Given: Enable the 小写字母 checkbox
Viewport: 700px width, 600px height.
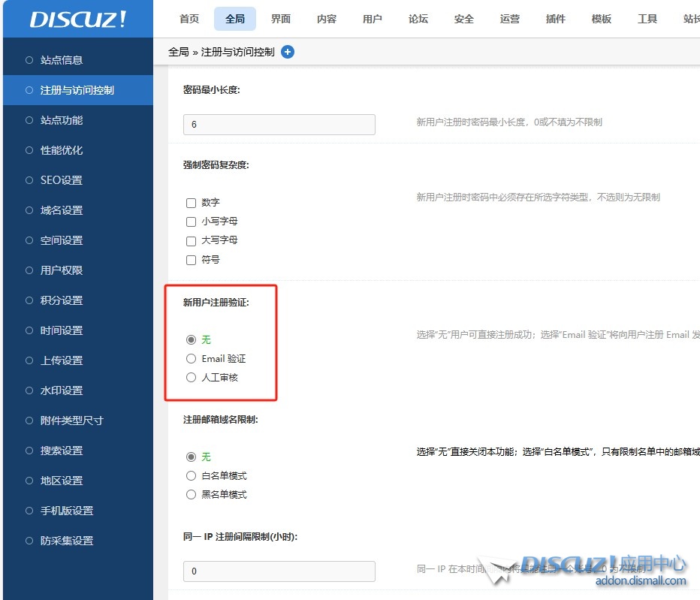Looking at the screenshot, I should (191, 222).
